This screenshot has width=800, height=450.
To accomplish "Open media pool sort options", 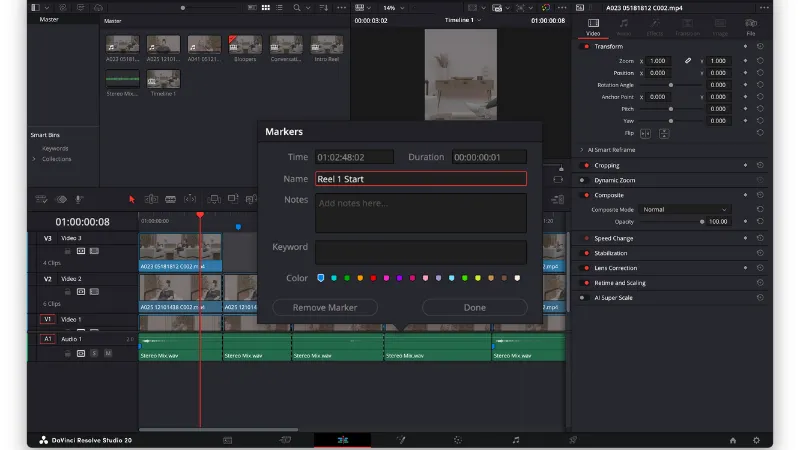I will click(x=323, y=8).
